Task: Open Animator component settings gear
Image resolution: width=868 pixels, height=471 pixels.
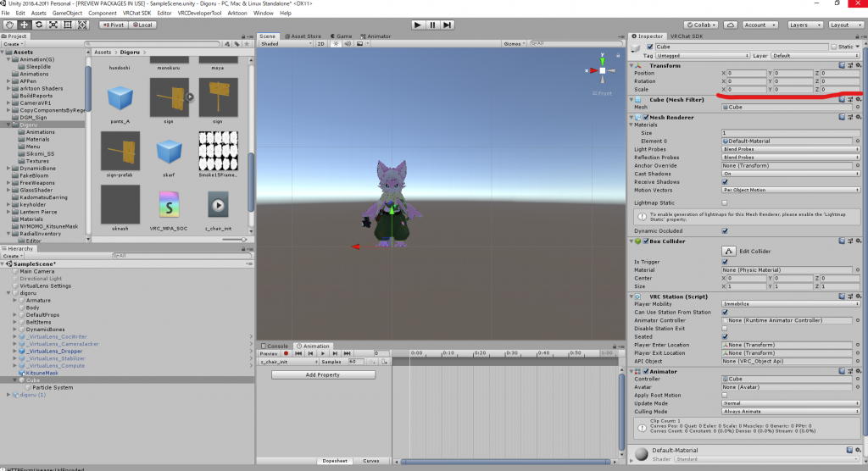Action: click(859, 371)
